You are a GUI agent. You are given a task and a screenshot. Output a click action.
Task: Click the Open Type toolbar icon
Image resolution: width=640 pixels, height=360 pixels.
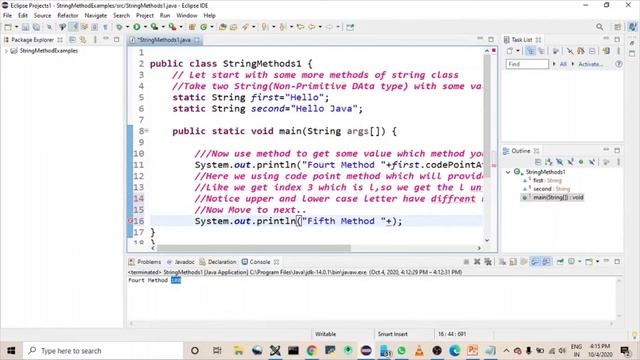click(x=222, y=27)
